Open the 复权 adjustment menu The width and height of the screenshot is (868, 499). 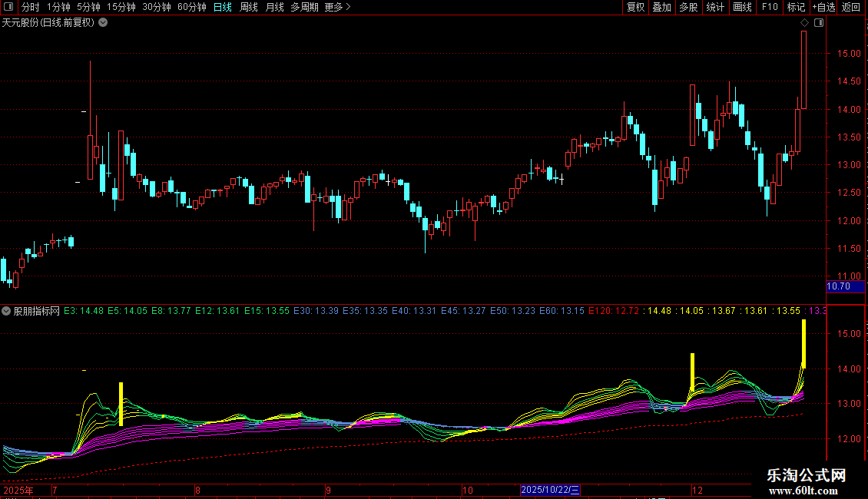click(x=635, y=7)
